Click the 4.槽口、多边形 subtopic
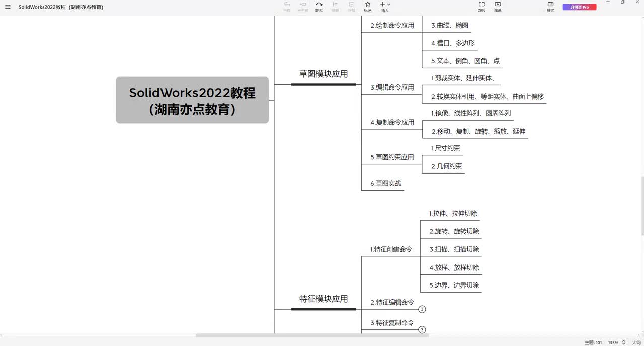Image resolution: width=644 pixels, height=346 pixels. click(453, 43)
